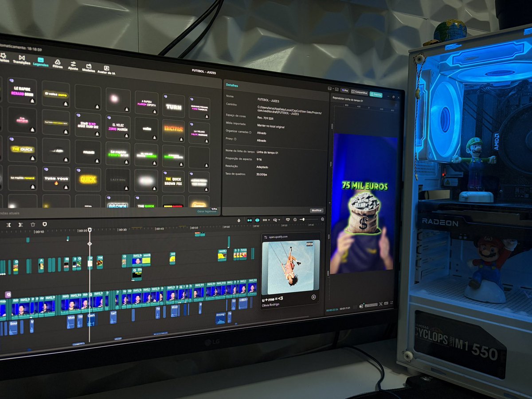This screenshot has height=399, width=532.
Task: Open the info icon next to Organizar camadas
Action: (x=250, y=132)
